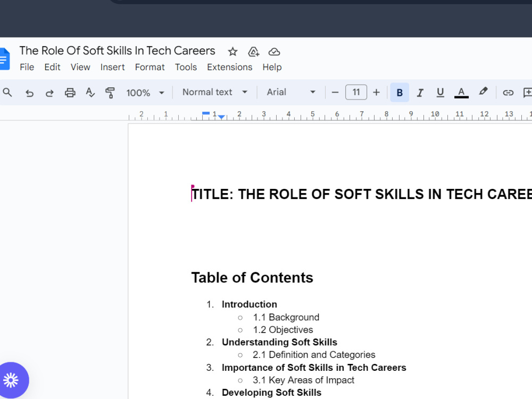Image resolution: width=532 pixels, height=399 pixels.
Task: Click the Introduction list item
Action: tap(250, 304)
